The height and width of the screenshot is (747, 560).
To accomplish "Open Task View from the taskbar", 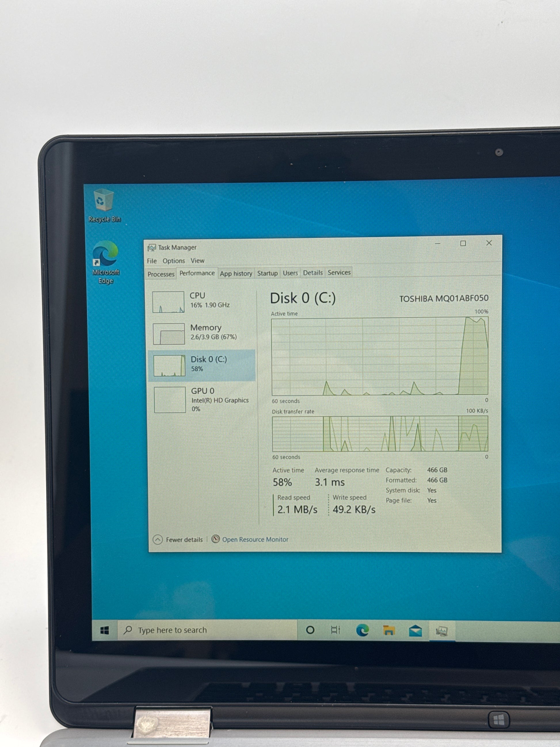I will (x=336, y=630).
